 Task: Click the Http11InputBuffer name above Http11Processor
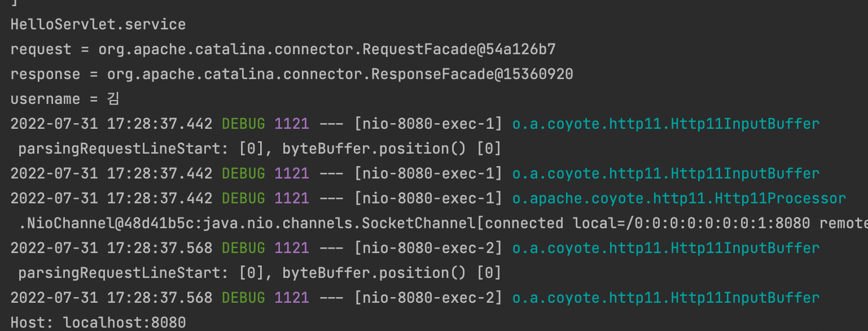point(666,174)
